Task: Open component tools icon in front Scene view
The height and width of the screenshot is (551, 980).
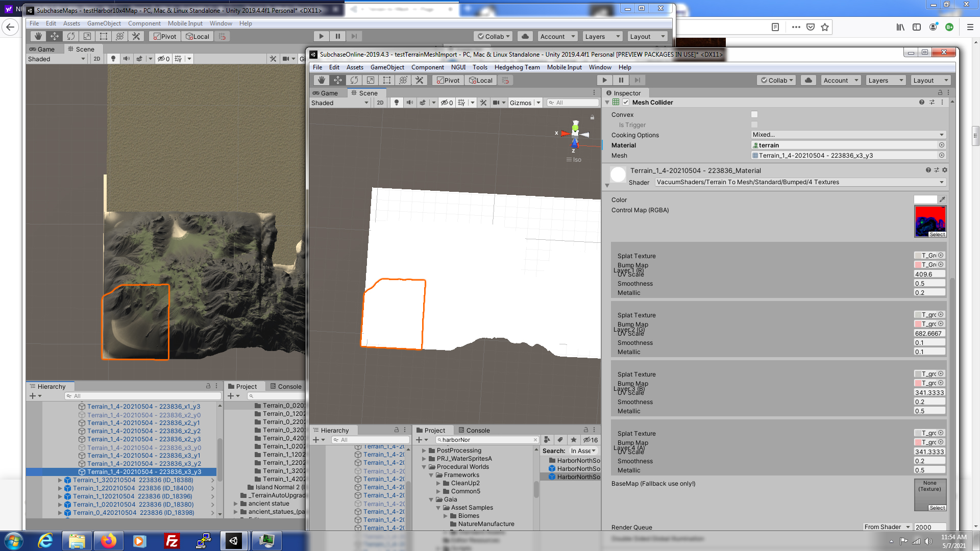Action: pyautogui.click(x=483, y=103)
